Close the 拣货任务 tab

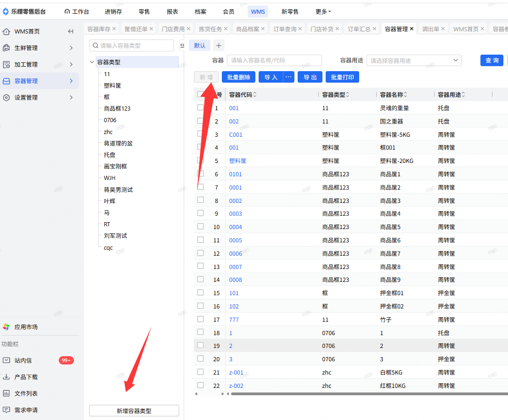tap(226, 29)
